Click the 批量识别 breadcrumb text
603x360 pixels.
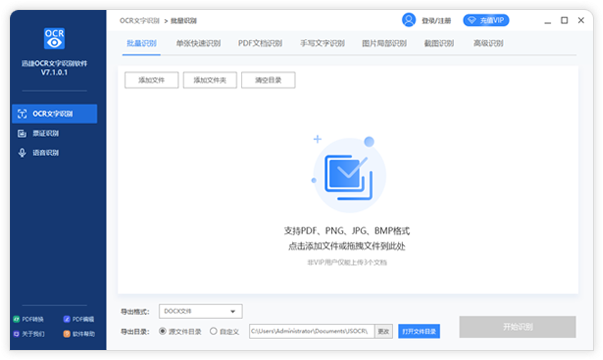[184, 20]
